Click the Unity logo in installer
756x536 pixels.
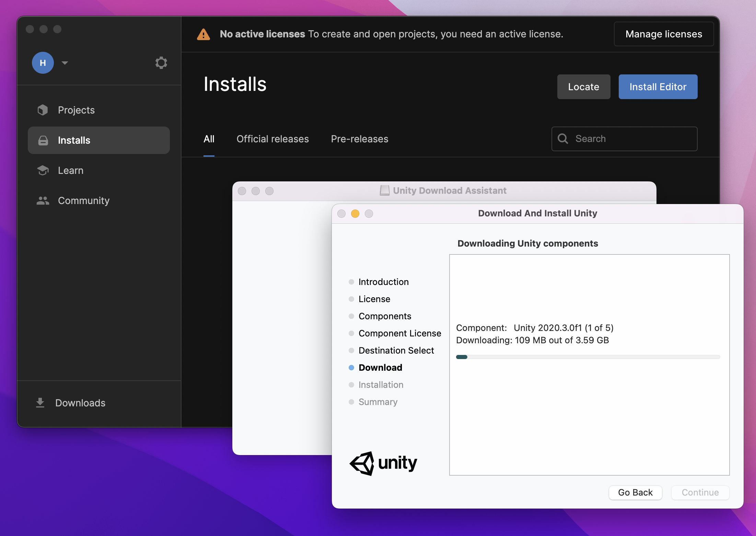(383, 463)
